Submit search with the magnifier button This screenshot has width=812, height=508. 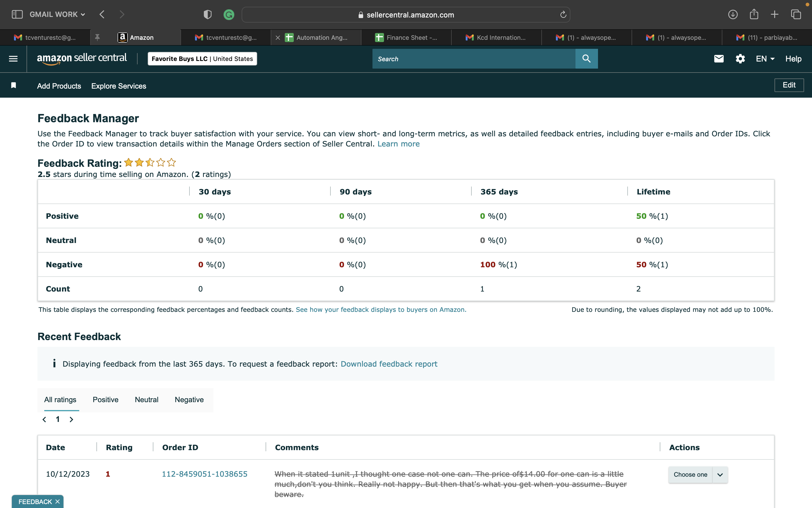click(586, 59)
